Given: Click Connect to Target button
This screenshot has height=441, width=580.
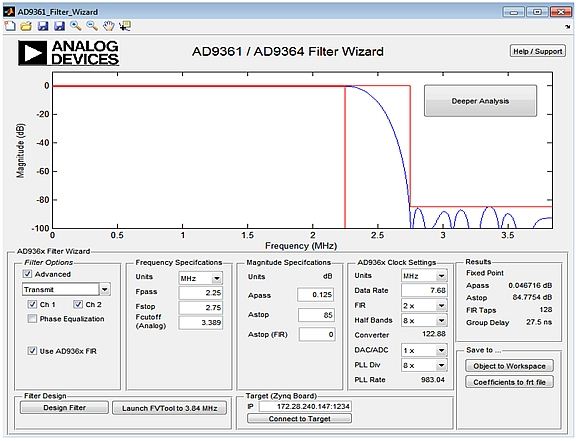Looking at the screenshot, I should pyautogui.click(x=299, y=418).
